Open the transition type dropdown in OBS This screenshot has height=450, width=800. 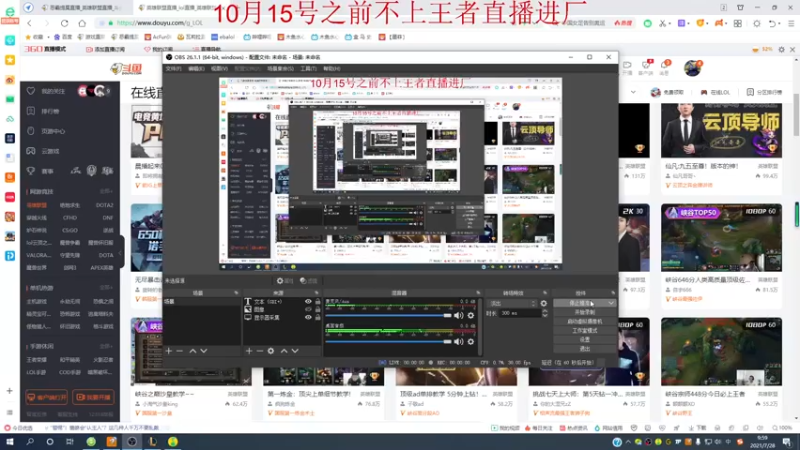(512, 303)
